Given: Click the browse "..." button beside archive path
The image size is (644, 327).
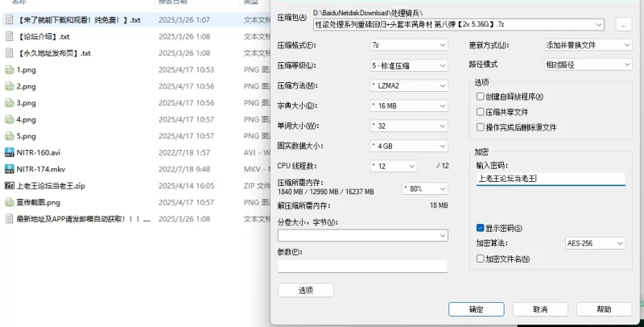Looking at the screenshot, I should tap(624, 25).
